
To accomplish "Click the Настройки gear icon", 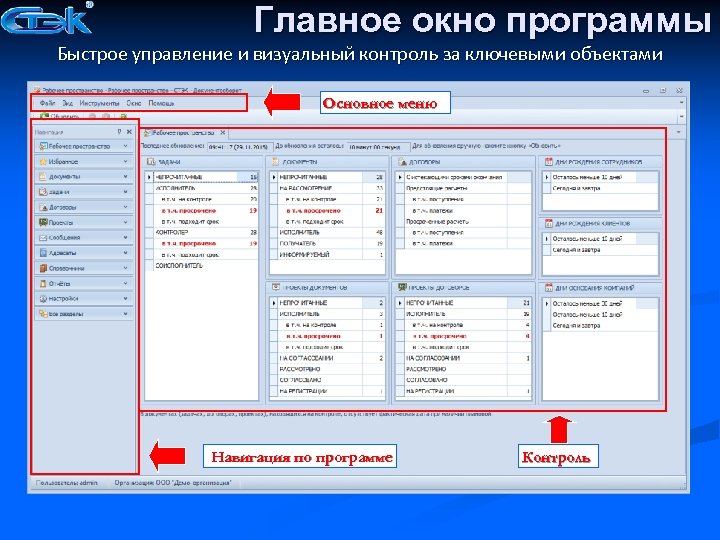I will (43, 298).
